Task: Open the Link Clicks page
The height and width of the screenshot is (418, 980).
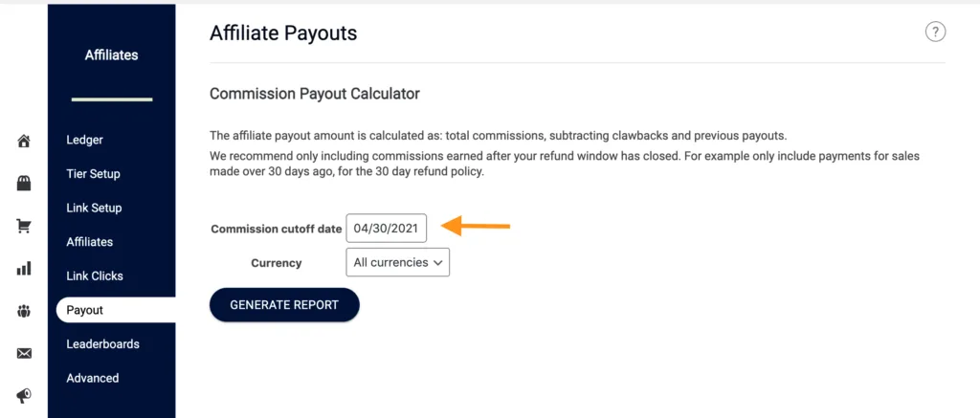Action: coord(95,275)
